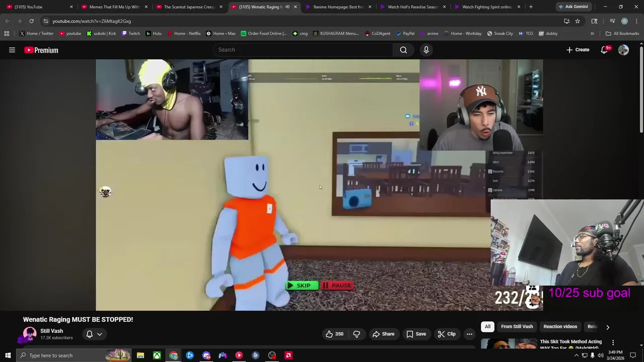This screenshot has width=644, height=362.
Task: Show hidden system tray icons
Action: point(576,355)
